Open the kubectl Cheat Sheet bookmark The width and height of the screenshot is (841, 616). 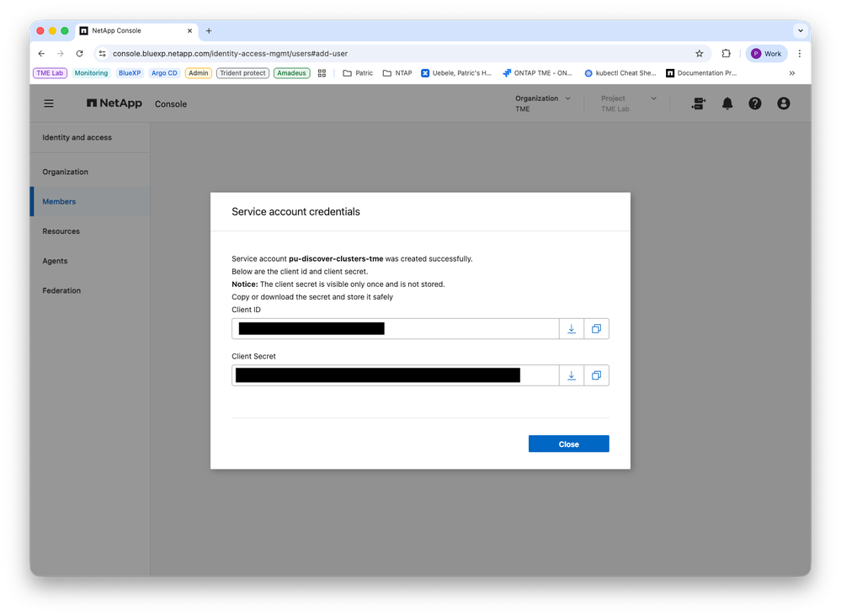620,73
